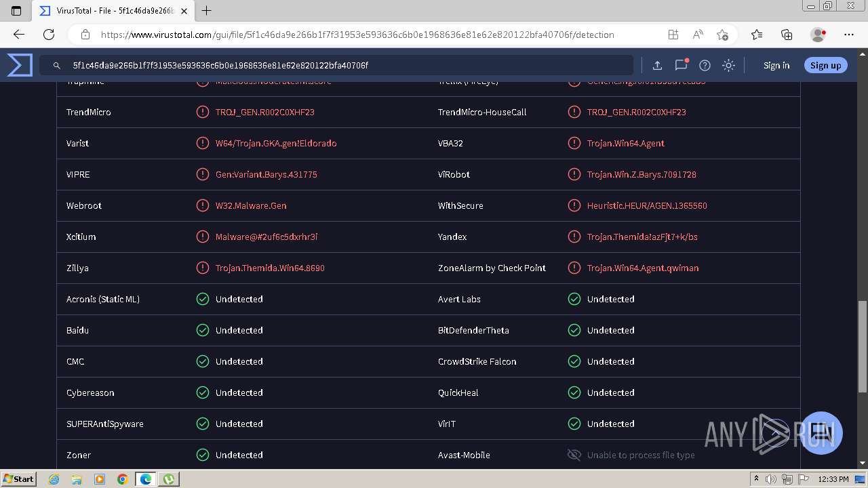
Task: Click the read aloud icon
Action: (698, 35)
